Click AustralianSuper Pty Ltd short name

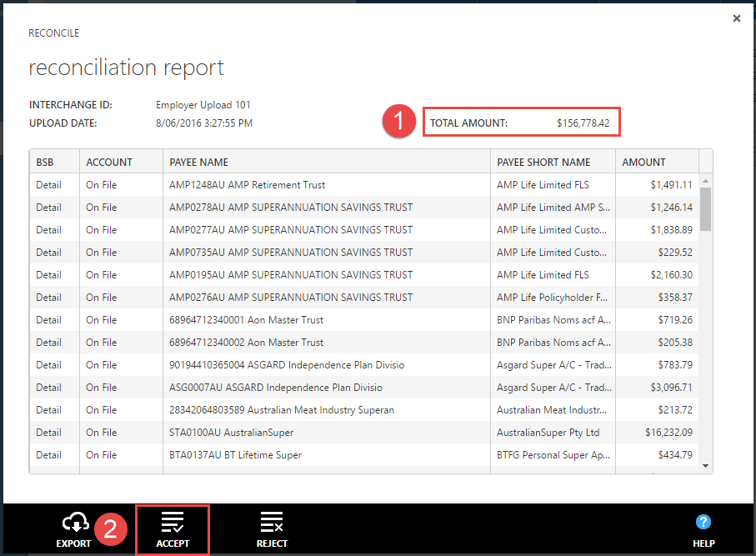(548, 433)
